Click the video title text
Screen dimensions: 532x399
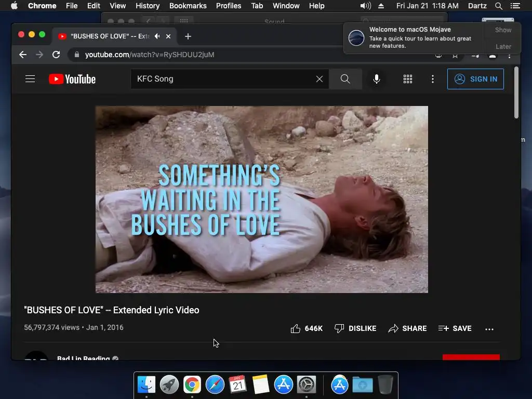112,310
